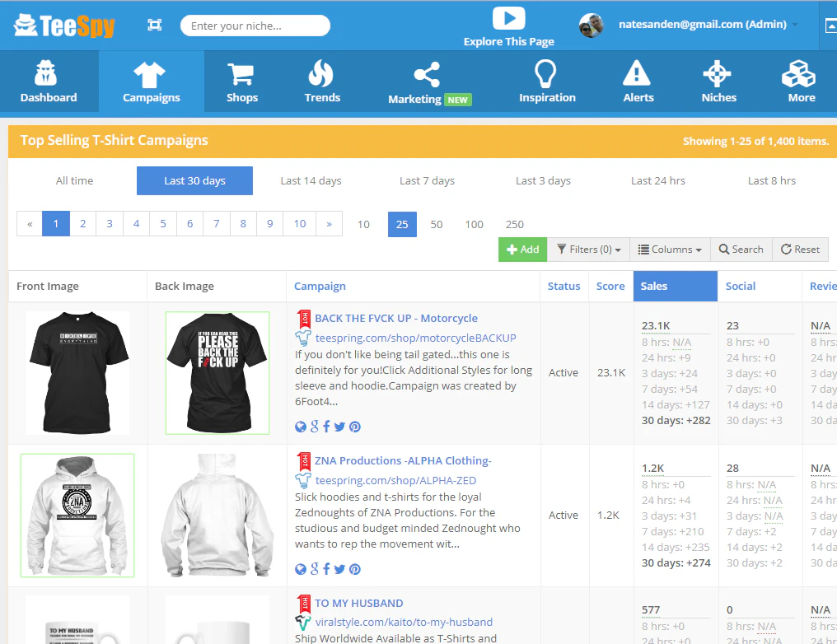
Task: Open Shops cart icon
Action: 241,74
